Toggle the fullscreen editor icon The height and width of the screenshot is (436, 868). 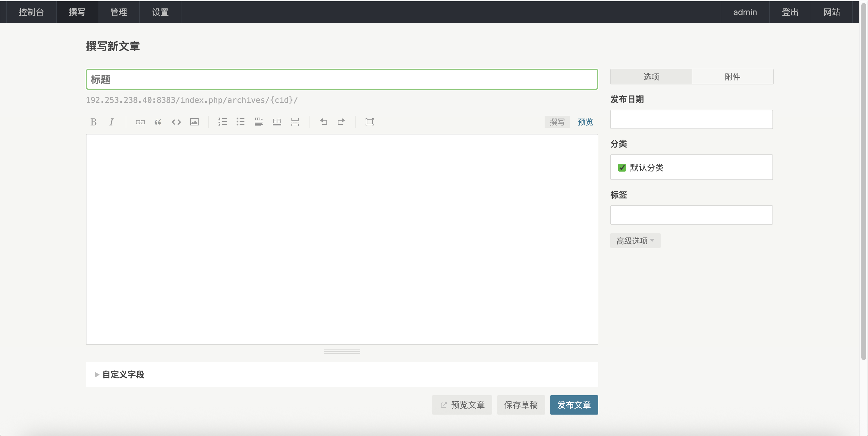point(370,122)
